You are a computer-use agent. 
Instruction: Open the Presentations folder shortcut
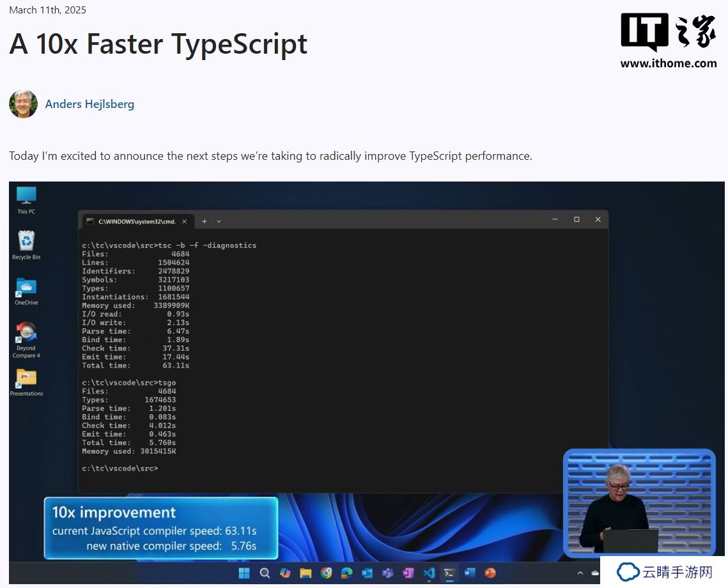click(x=26, y=382)
